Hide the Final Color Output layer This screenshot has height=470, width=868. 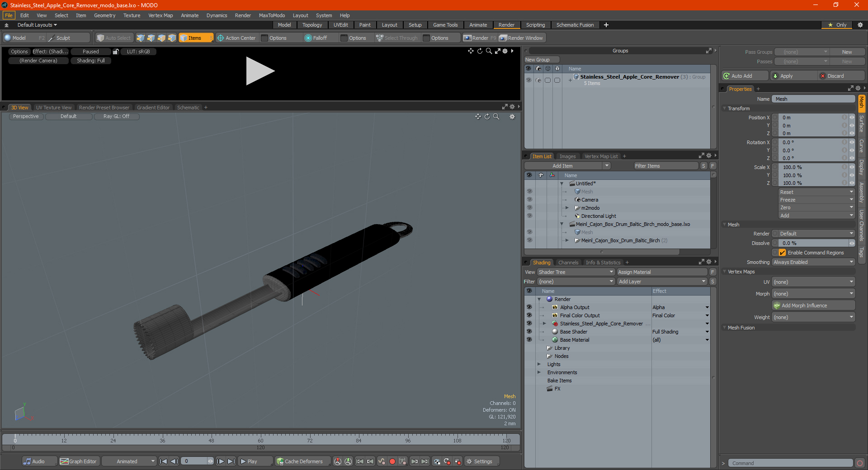[x=529, y=315]
